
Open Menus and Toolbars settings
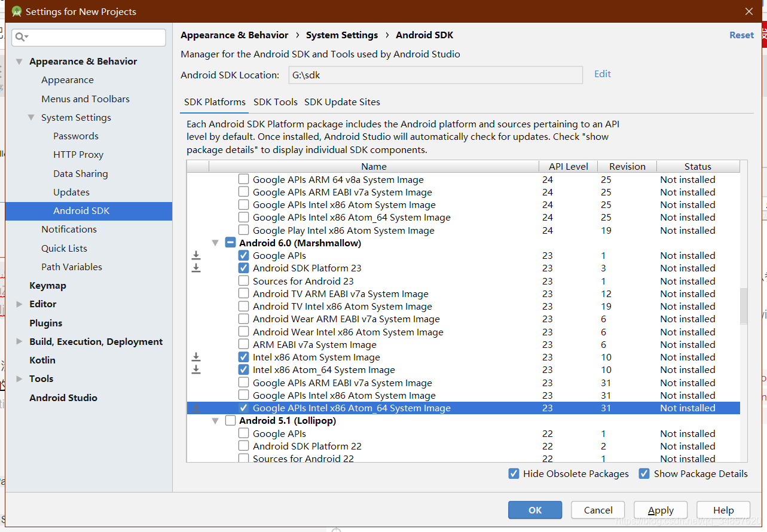coord(85,99)
